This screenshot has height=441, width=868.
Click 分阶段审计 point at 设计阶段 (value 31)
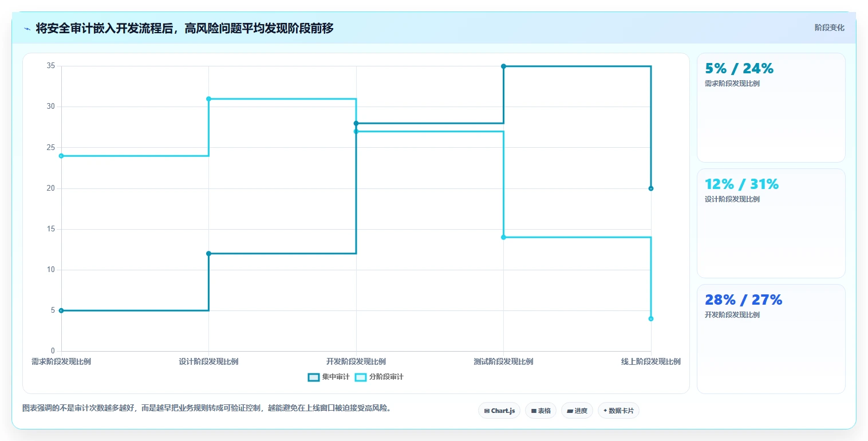click(208, 99)
